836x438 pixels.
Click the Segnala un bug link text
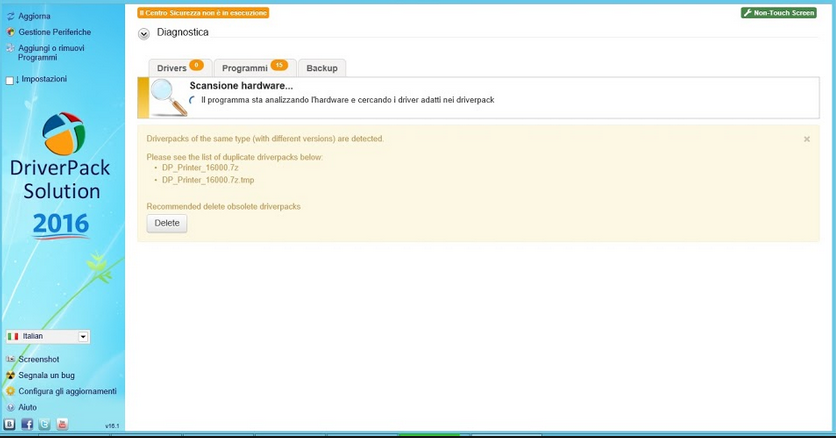click(x=46, y=375)
